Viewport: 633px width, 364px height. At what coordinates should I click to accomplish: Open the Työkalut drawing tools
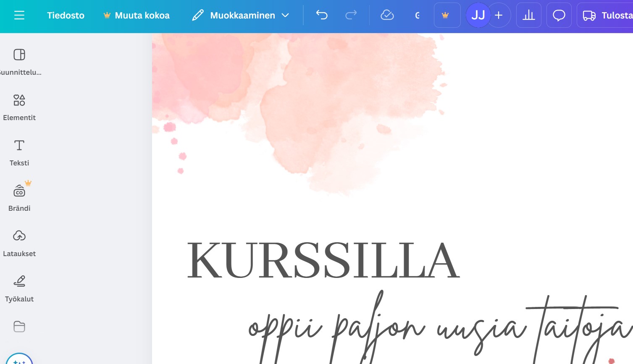coord(19,288)
